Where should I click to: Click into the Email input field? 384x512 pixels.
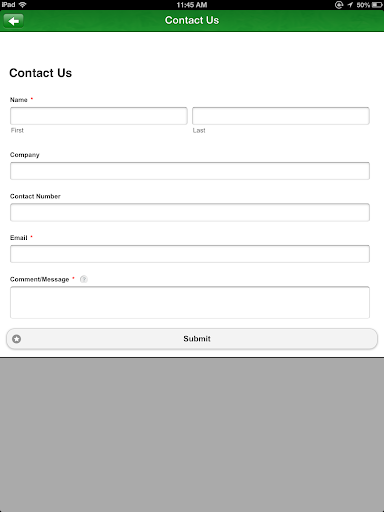[190, 254]
